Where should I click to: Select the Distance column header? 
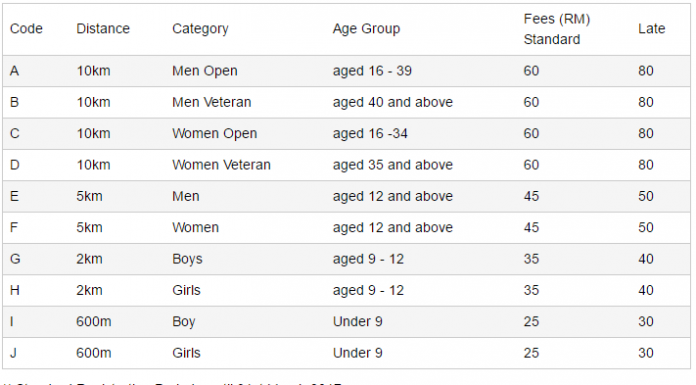pyautogui.click(x=103, y=29)
